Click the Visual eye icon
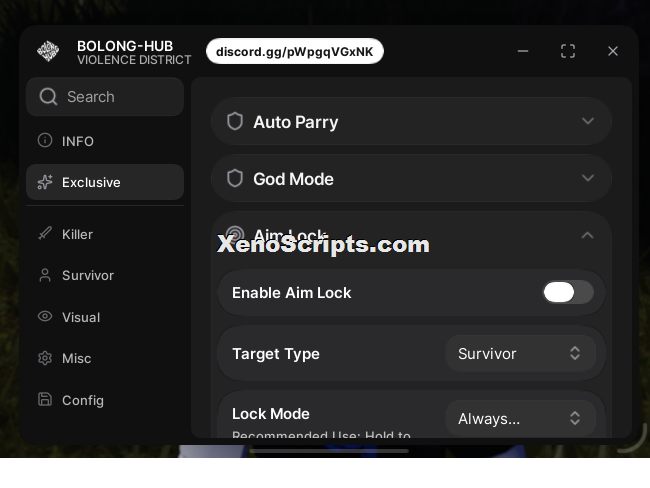This screenshot has height=488, width=650. point(45,316)
